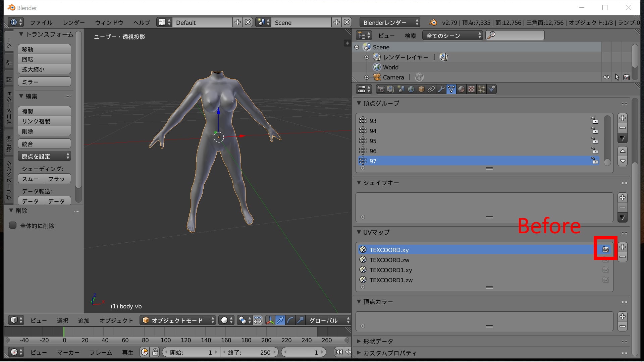Expand the 形状データ panel
The width and height of the screenshot is (644, 362).
pos(378,341)
